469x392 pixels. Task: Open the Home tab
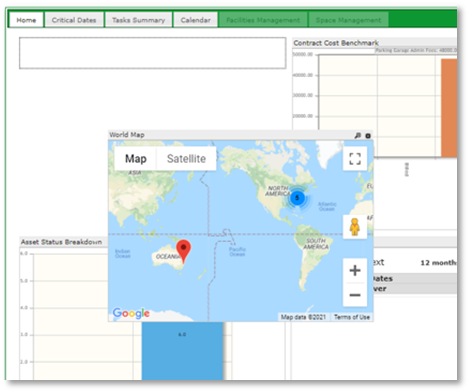click(x=26, y=20)
